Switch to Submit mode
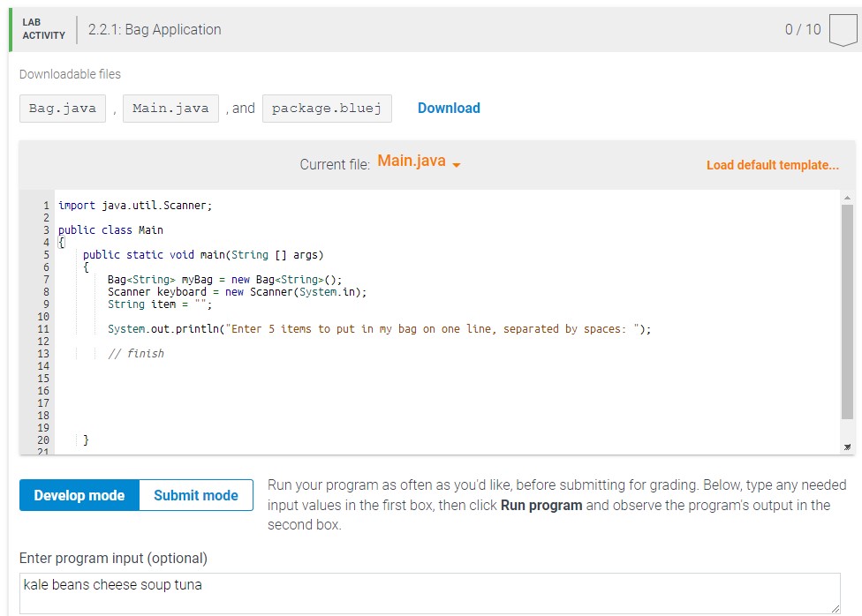862x616 pixels. [195, 495]
